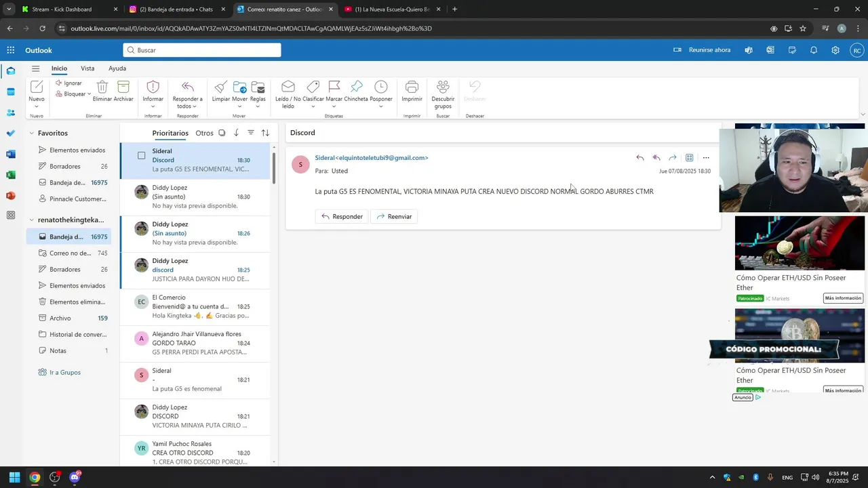Open Mover dropdown

[240, 106]
